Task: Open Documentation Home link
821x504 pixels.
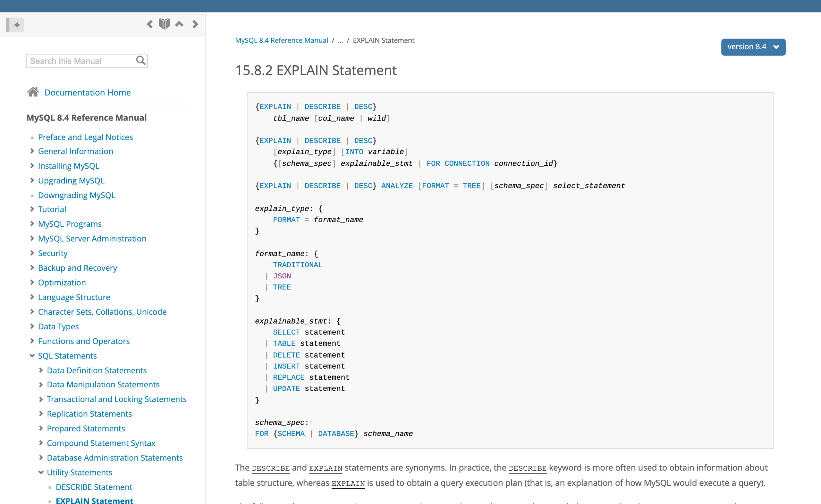Action: click(88, 92)
